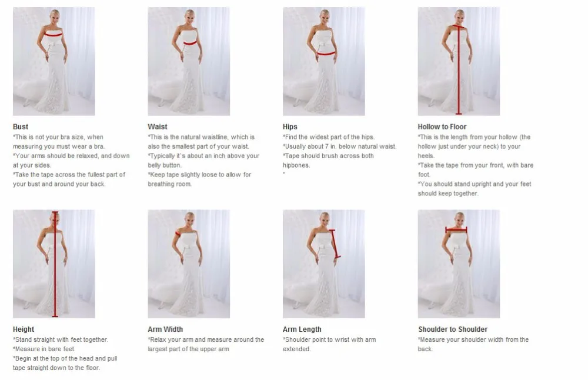Click the Bust measurement photo
Image resolution: width=588 pixels, height=380 pixels.
(54, 61)
